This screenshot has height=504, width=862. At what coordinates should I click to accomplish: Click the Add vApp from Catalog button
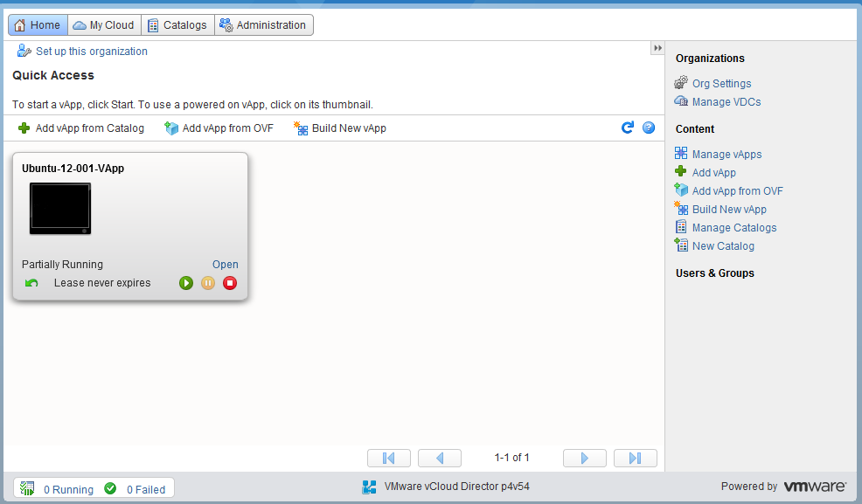tap(81, 128)
